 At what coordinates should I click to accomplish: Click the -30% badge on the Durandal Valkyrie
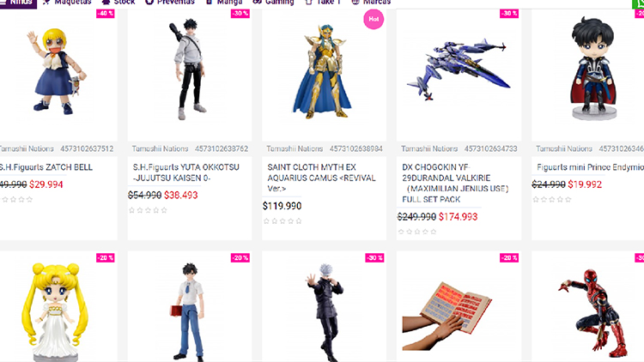pyautogui.click(x=509, y=14)
